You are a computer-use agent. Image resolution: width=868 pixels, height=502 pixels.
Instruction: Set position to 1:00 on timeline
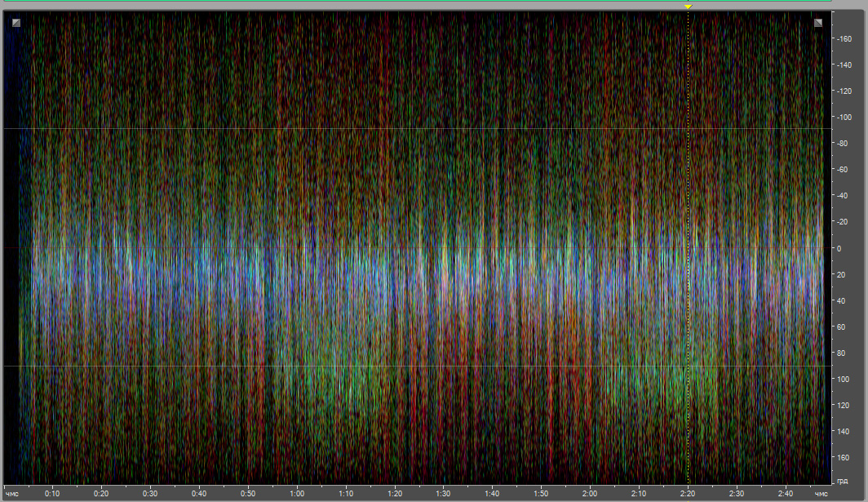(x=297, y=494)
